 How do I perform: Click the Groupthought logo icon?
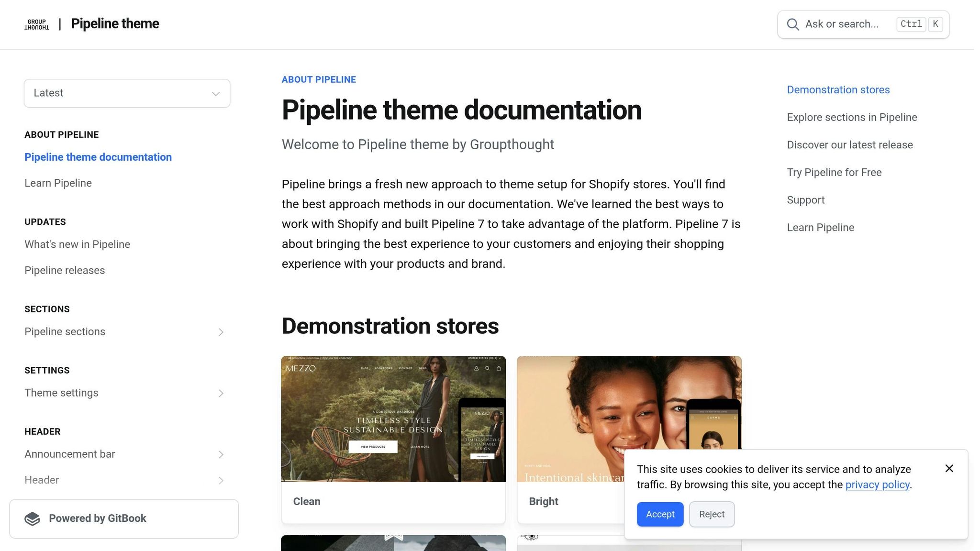pyautogui.click(x=37, y=24)
